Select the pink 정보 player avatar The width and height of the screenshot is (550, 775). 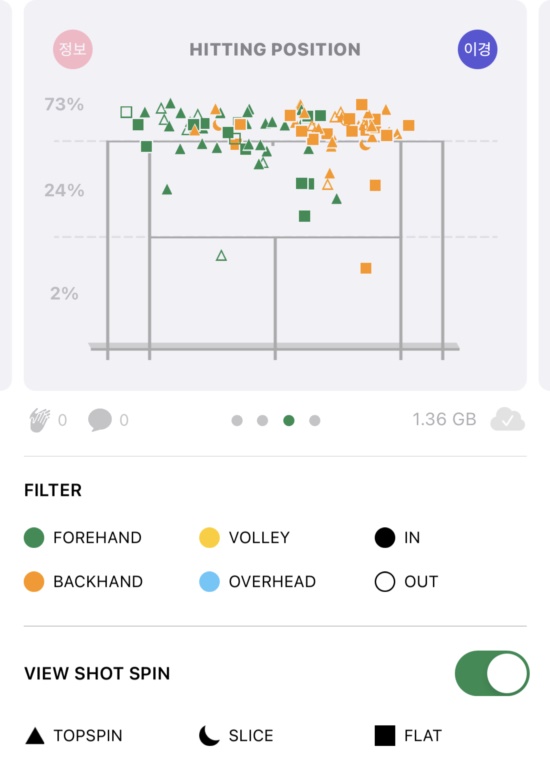click(x=73, y=49)
